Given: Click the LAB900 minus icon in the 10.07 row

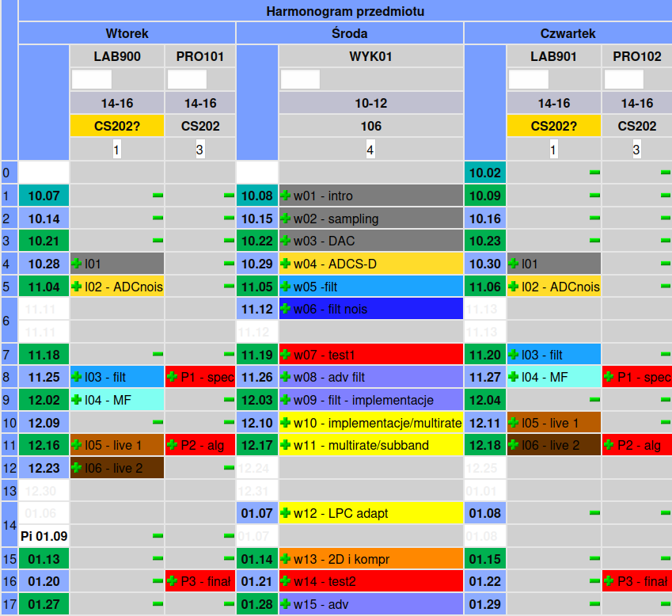Looking at the screenshot, I should coord(157,196).
